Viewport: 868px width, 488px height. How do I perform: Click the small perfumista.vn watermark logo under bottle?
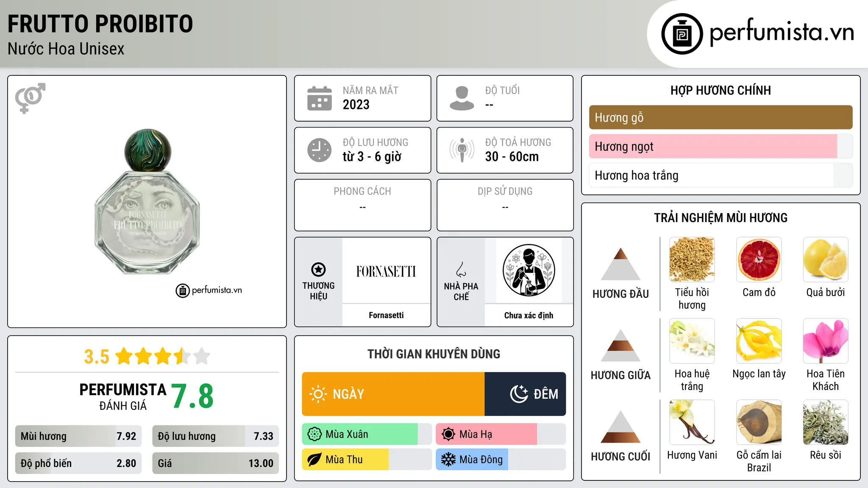(209, 291)
